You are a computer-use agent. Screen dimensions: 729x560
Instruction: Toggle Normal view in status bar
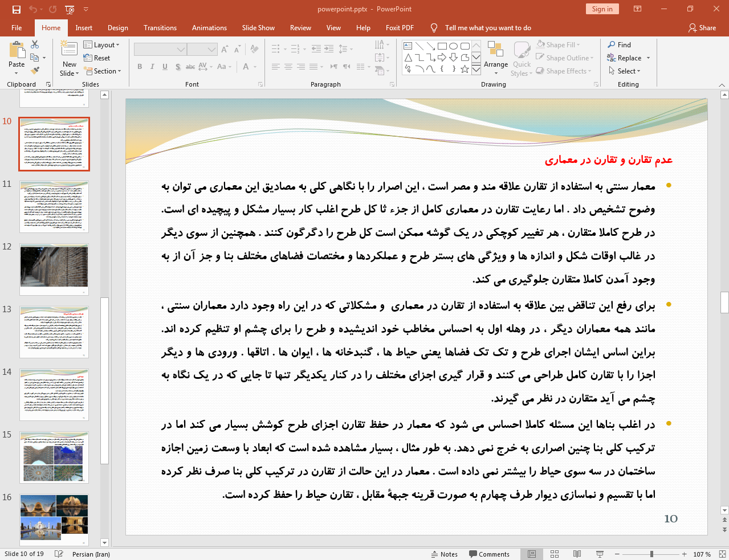[x=532, y=554]
